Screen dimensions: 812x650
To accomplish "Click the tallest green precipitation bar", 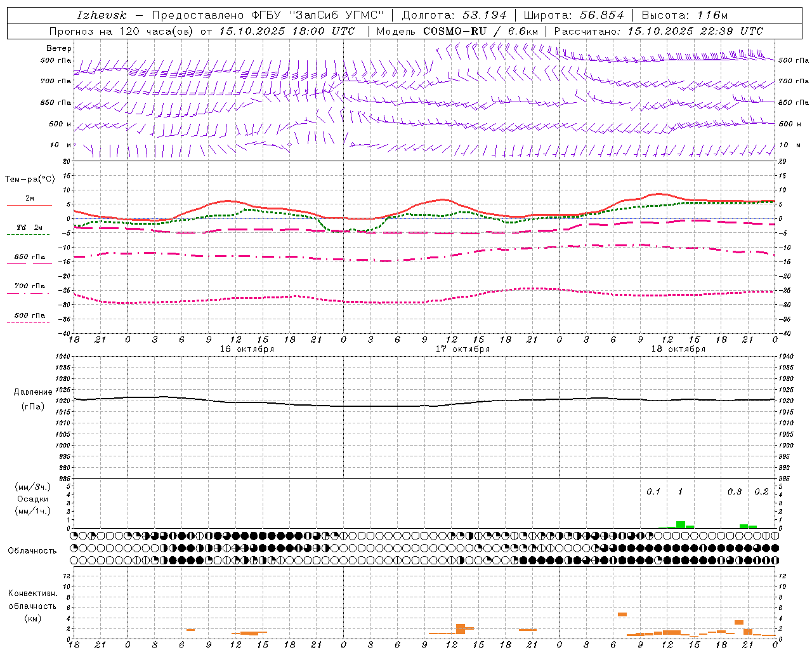I will pyautogui.click(x=680, y=524).
